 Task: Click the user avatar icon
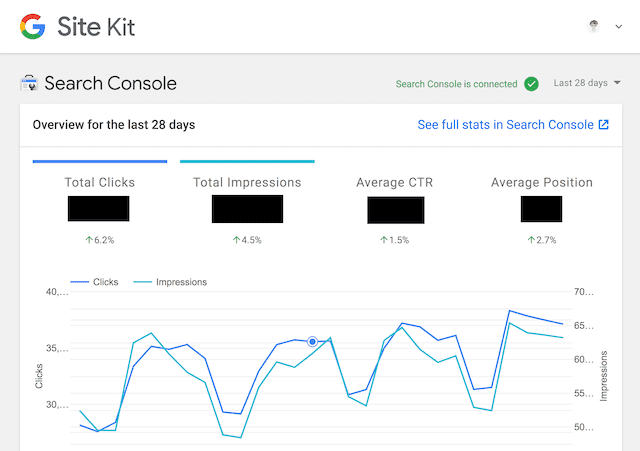595,26
